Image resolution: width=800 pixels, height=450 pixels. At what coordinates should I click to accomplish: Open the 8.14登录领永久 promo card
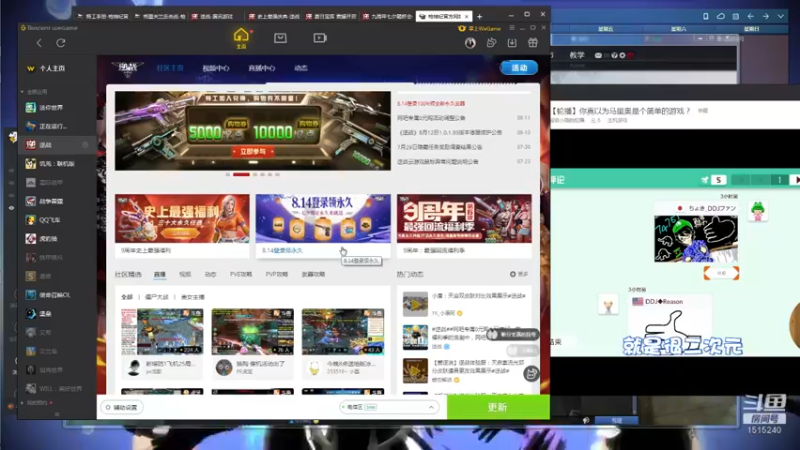click(x=323, y=226)
